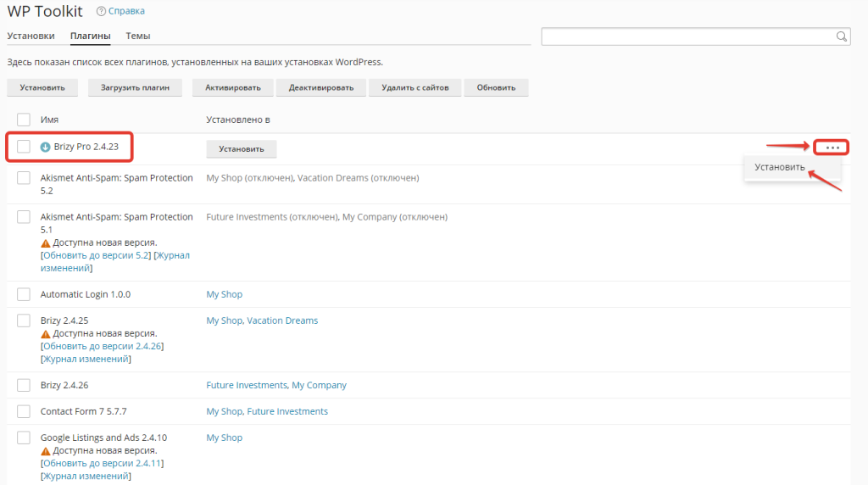Check the Akismet Anti-Spam 5.2 checkbox

click(x=23, y=178)
